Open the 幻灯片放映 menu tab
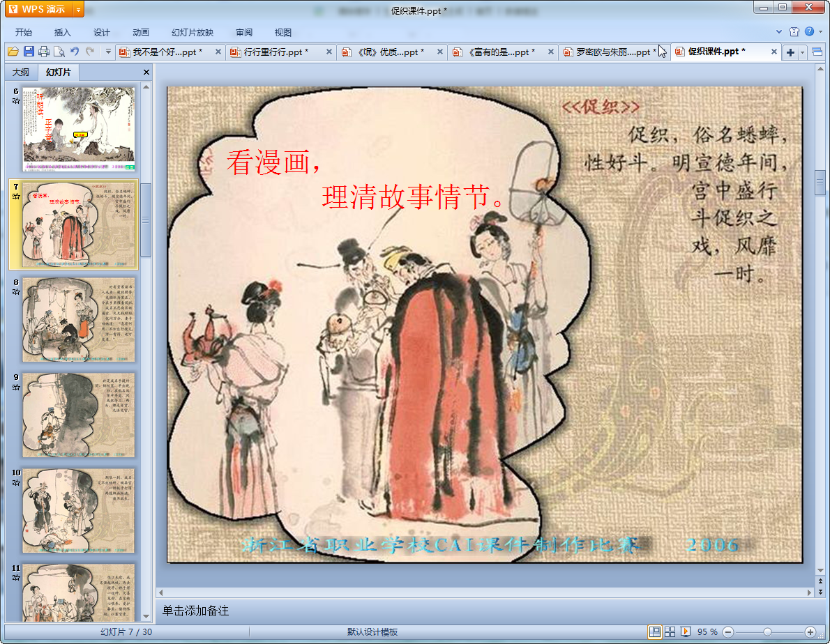This screenshot has width=830, height=644. [x=193, y=32]
